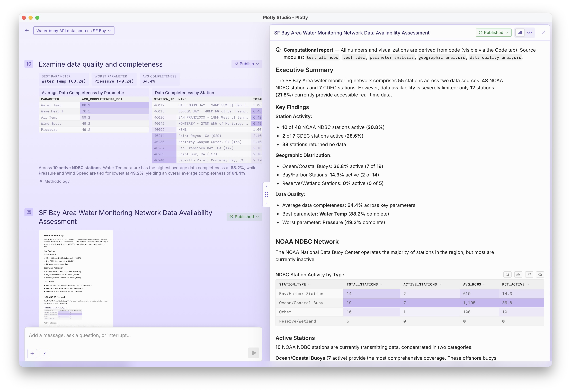
Task: Click the green macOS zoom window button
Action: coord(37,18)
